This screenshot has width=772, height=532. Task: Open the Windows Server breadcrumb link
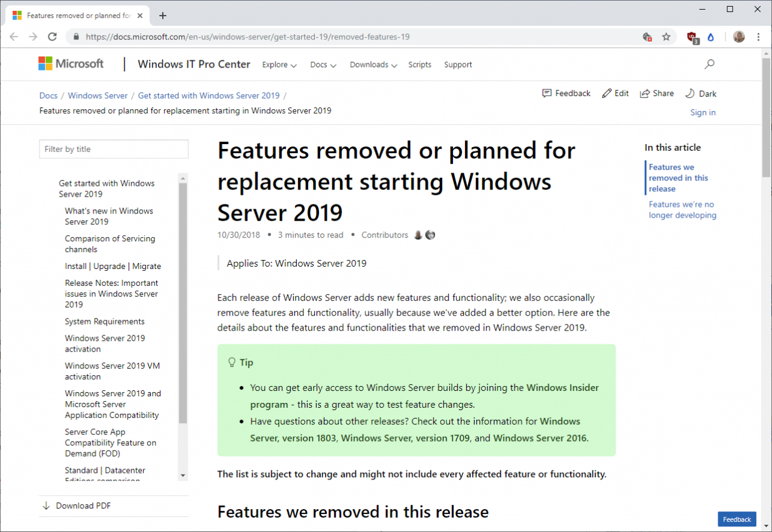coord(98,95)
